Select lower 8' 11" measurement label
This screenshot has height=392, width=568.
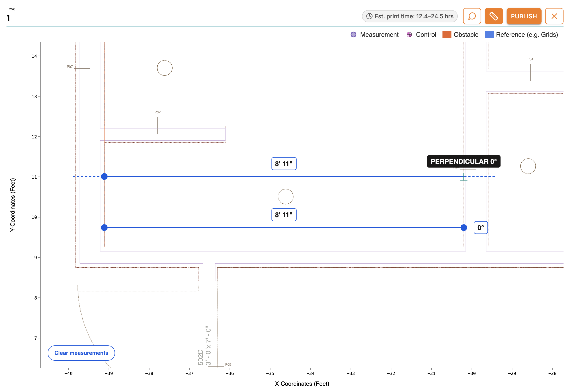click(284, 215)
